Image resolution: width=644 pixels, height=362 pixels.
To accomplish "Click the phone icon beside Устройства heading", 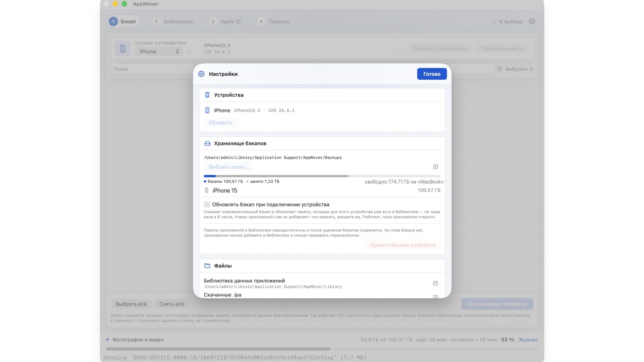I will click(x=207, y=95).
